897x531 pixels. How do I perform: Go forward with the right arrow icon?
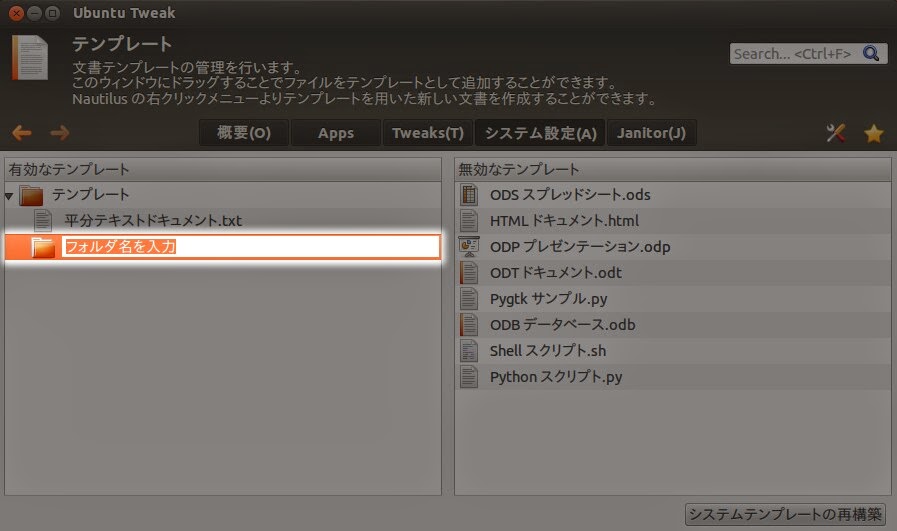[x=59, y=133]
